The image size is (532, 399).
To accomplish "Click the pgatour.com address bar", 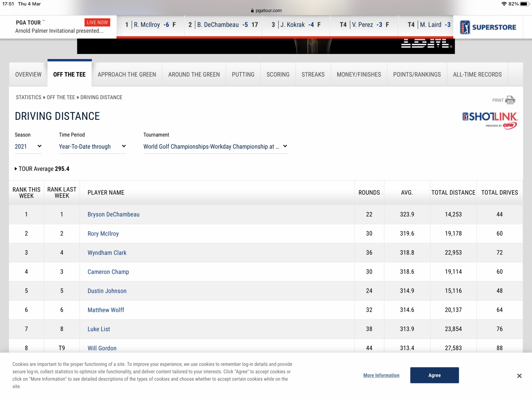I will point(266,11).
